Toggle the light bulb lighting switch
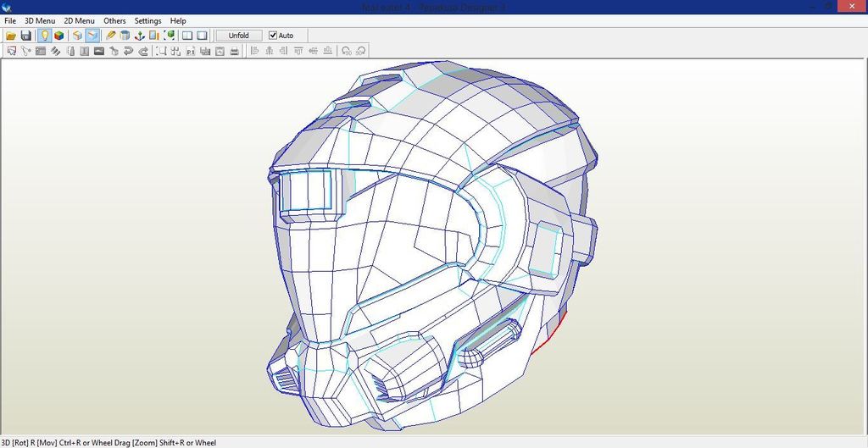868x448 pixels. tap(44, 36)
